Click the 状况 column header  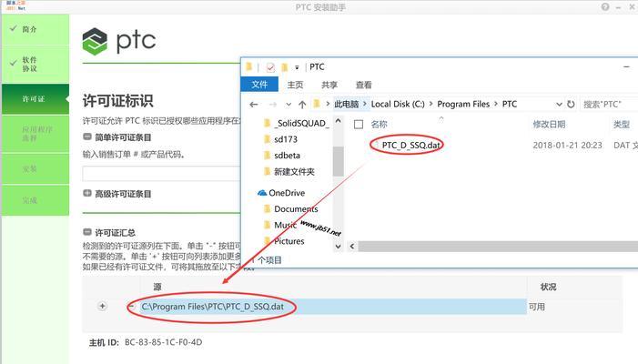coord(548,287)
